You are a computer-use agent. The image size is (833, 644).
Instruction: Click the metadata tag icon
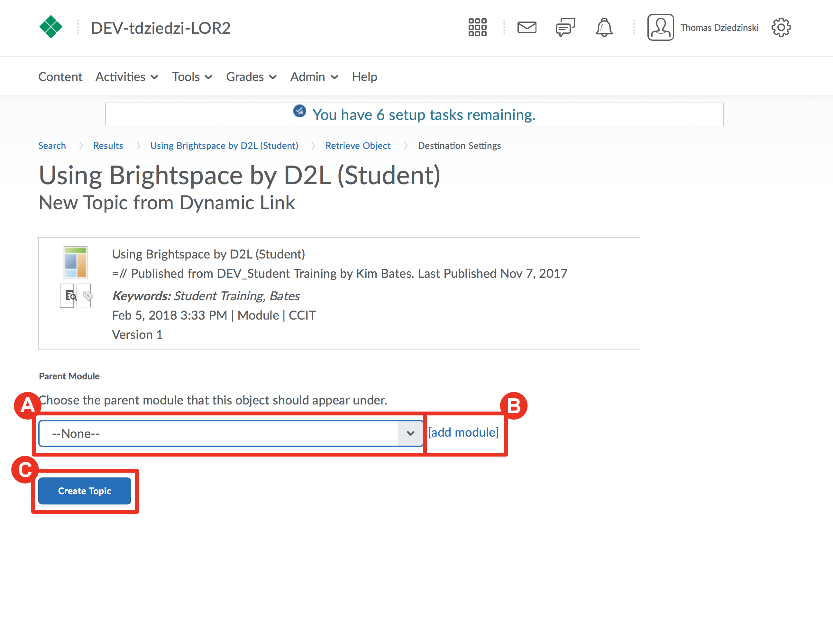(x=85, y=295)
